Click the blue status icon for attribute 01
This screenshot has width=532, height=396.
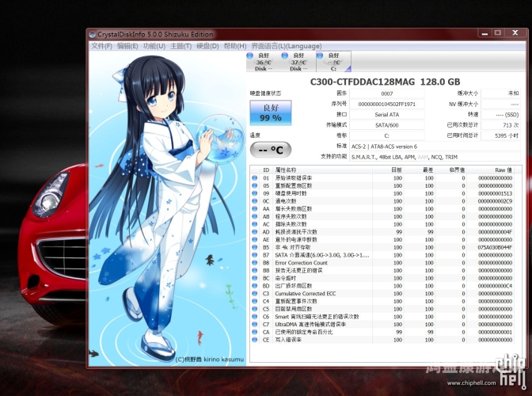click(255, 178)
